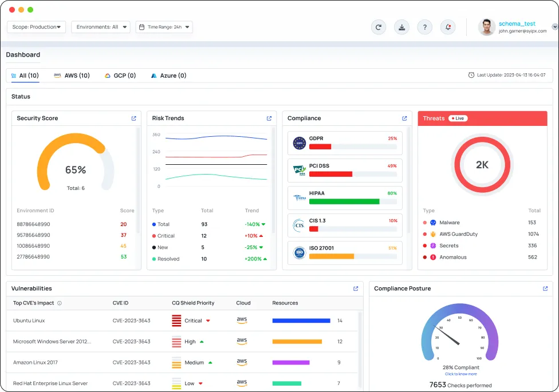Open Vulnerabilities panel external link icon
The height and width of the screenshot is (392, 559).
coord(356,288)
